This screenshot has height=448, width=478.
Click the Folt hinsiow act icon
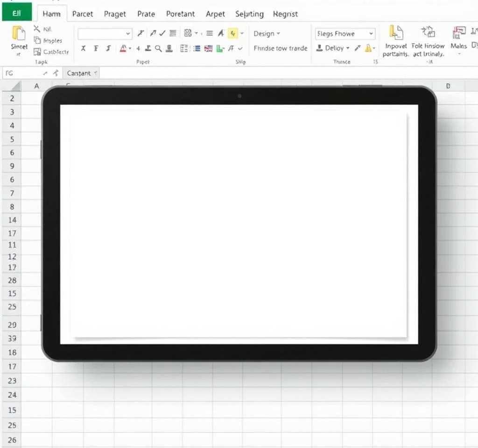tap(428, 32)
